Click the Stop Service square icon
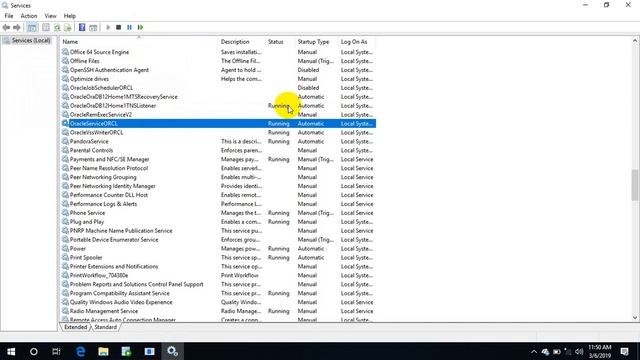 click(119, 27)
